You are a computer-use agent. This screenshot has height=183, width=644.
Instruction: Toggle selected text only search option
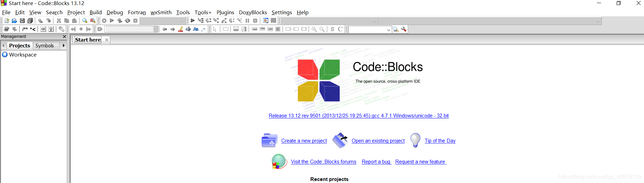tap(188, 29)
